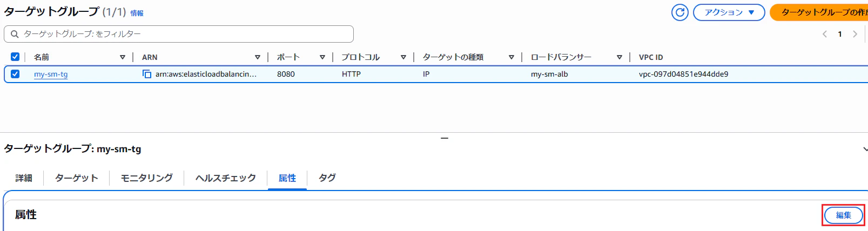Image resolution: width=868 pixels, height=231 pixels.
Task: Switch to the 詳細 tab
Action: coord(24,178)
